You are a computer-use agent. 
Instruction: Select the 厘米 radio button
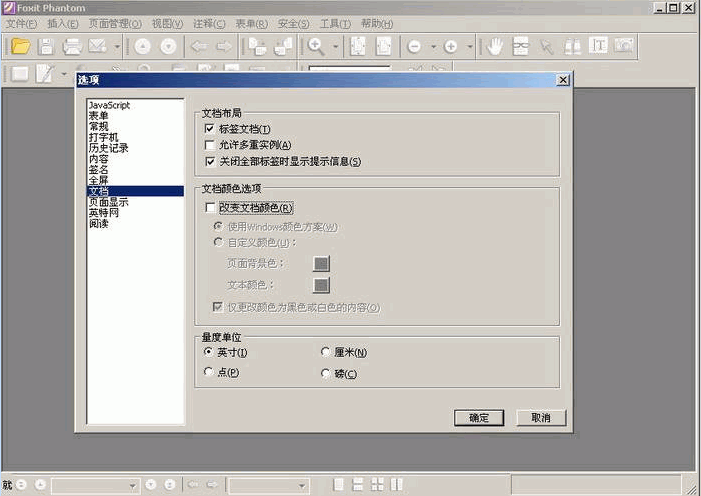pyautogui.click(x=325, y=352)
